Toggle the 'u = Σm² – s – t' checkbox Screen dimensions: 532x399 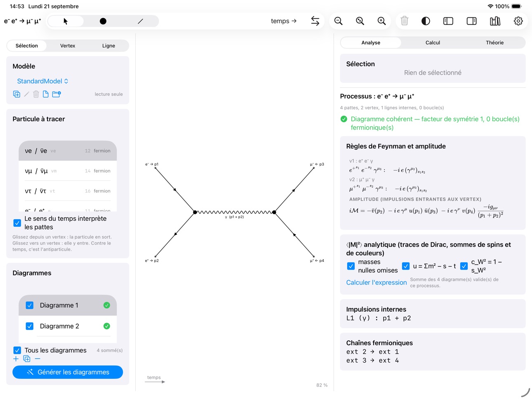tap(406, 266)
